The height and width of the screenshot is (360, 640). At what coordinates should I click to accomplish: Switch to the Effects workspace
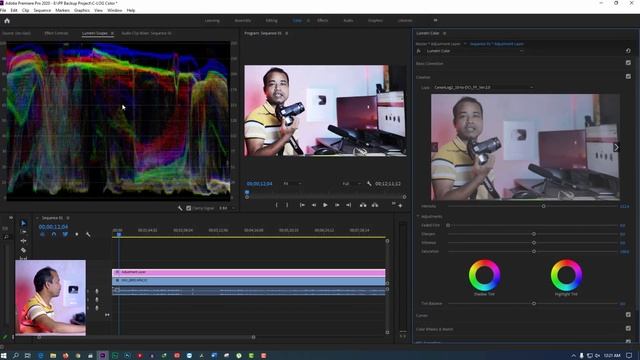322,20
